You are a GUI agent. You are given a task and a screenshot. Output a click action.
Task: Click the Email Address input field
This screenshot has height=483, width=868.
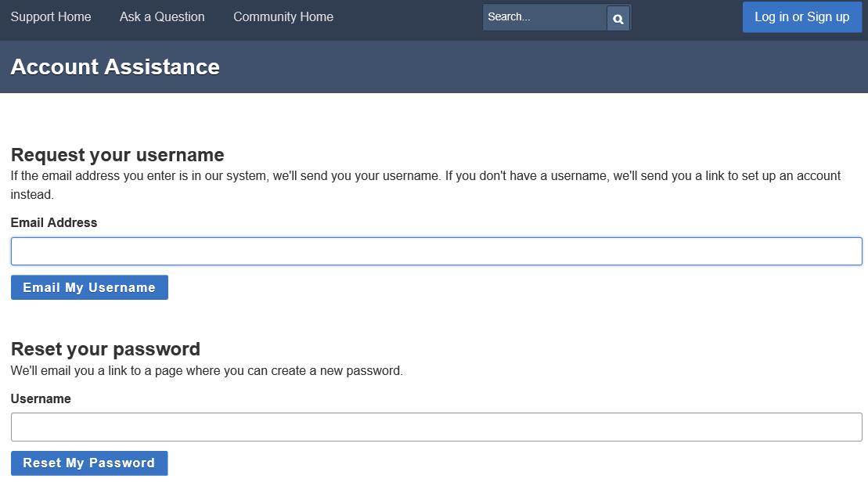pos(436,251)
